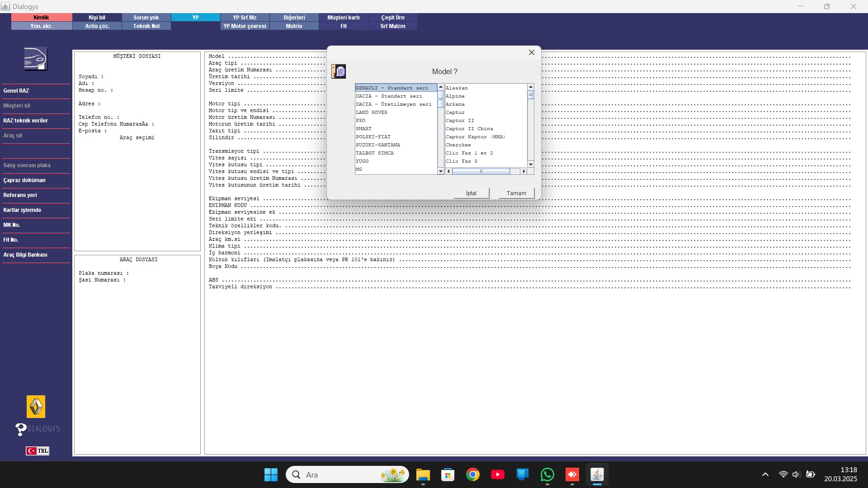Screen dimensions: 868x488
Task: Click the car vehicle icon in the sidebar
Action: click(36, 59)
